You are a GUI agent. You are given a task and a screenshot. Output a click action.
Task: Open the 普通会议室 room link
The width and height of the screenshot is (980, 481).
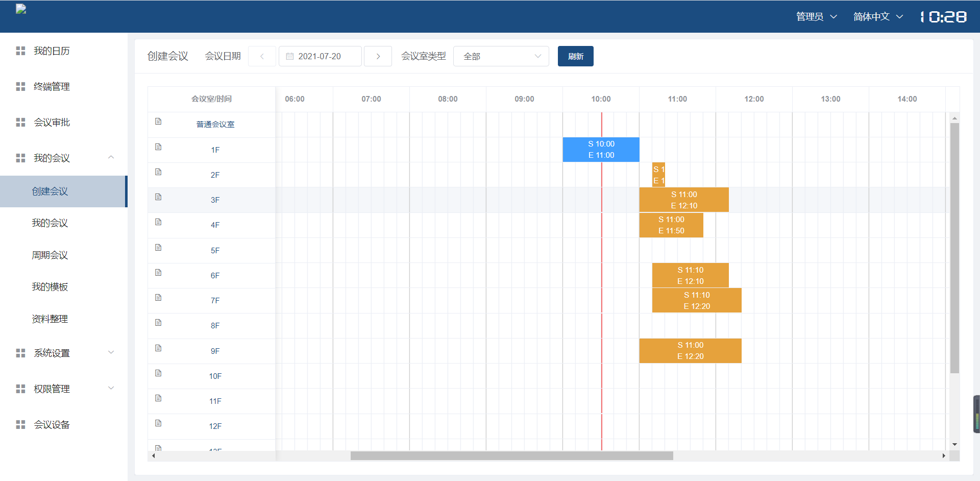tap(215, 125)
